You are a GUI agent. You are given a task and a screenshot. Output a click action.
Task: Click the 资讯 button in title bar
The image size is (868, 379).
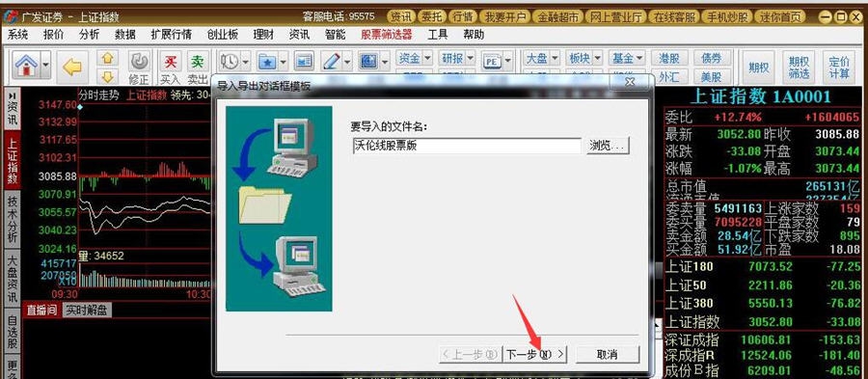coord(400,16)
